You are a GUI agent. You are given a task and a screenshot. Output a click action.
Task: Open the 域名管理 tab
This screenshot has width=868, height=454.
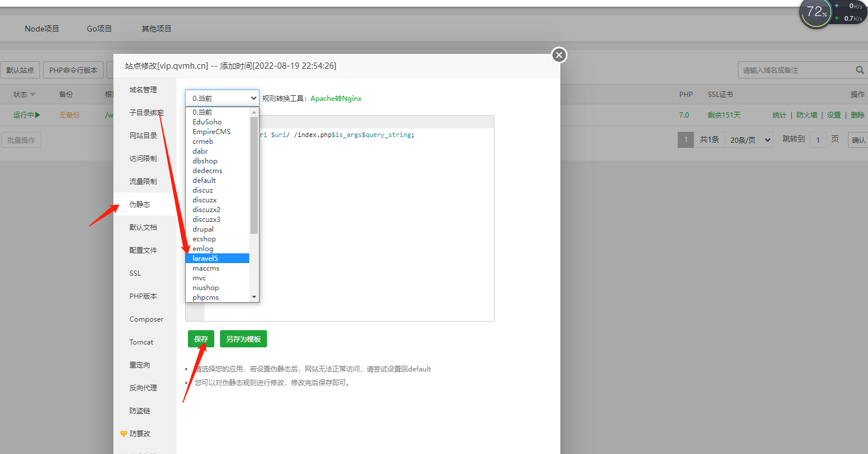pyautogui.click(x=144, y=90)
